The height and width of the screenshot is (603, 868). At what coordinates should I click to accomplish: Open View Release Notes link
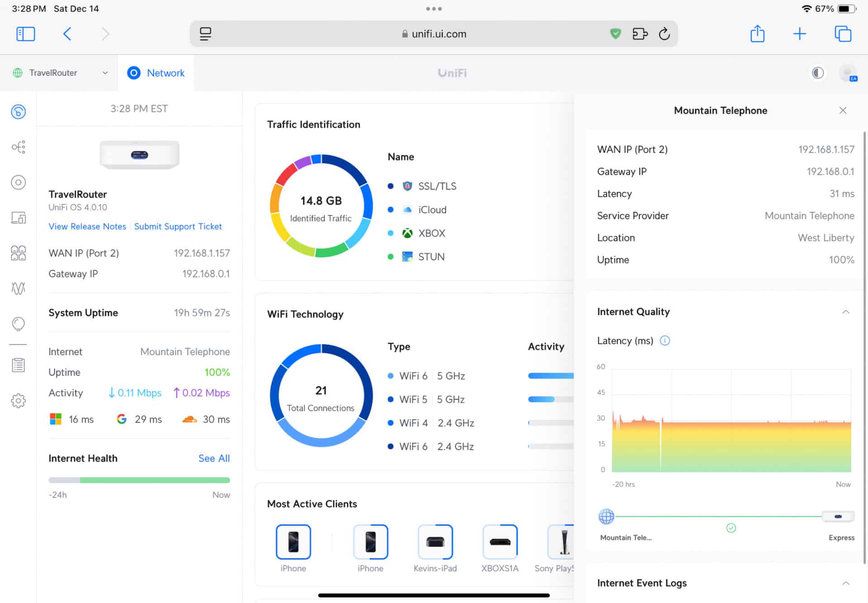[x=87, y=226]
